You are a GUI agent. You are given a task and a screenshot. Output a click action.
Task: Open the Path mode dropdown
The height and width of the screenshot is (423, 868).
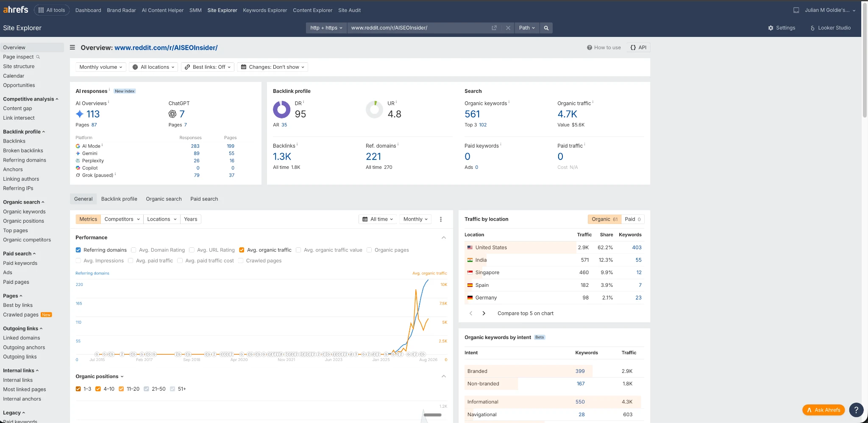tap(527, 28)
